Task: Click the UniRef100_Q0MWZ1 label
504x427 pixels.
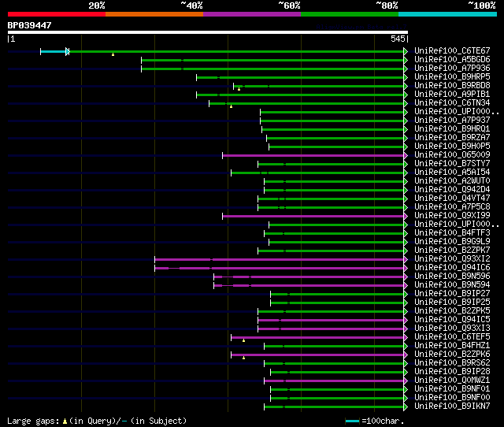Action: point(452,381)
